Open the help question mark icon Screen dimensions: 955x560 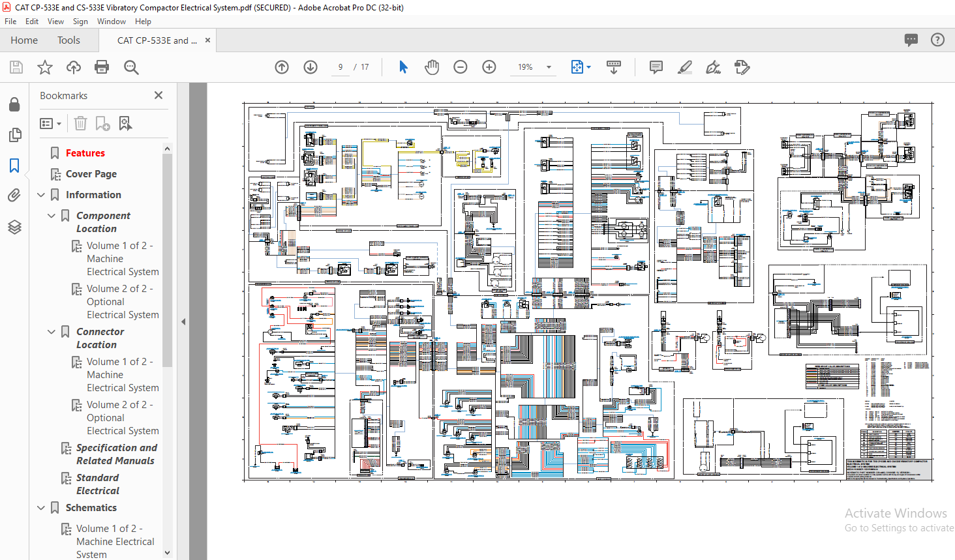coord(937,40)
